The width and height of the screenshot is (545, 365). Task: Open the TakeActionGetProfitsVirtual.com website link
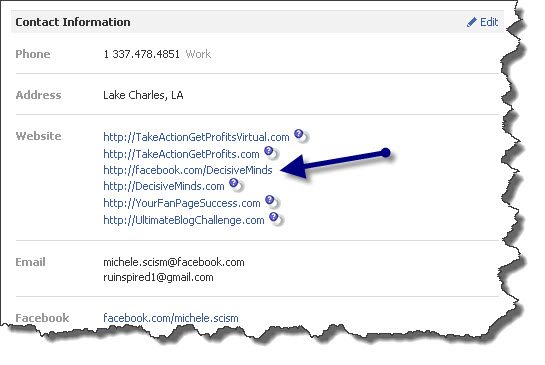(x=196, y=137)
